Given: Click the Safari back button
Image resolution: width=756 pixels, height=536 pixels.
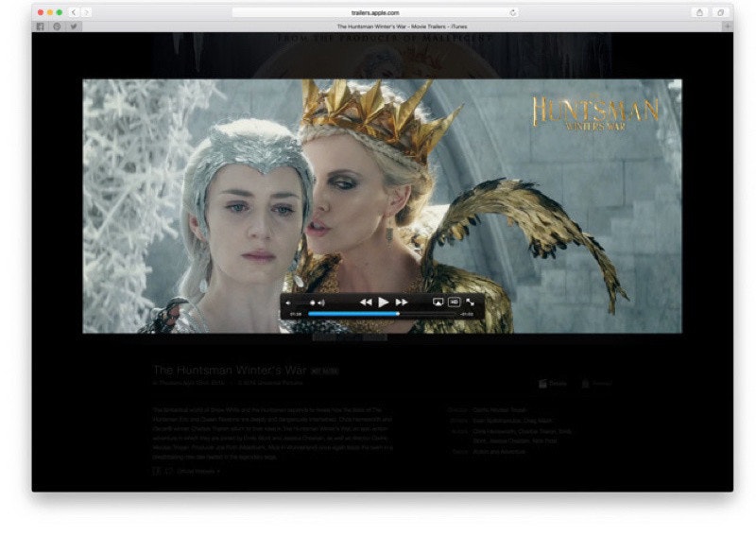Looking at the screenshot, I should pos(74,12).
